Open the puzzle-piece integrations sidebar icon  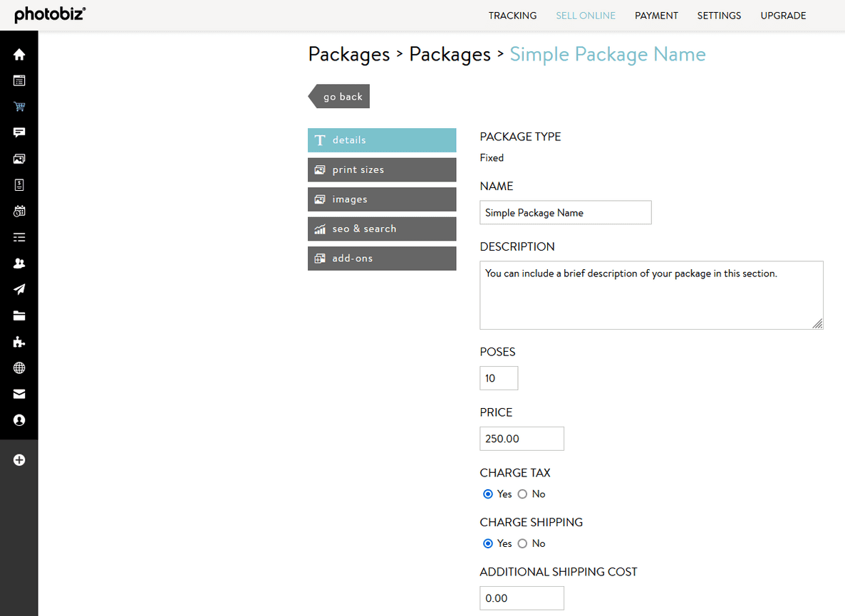coord(19,341)
